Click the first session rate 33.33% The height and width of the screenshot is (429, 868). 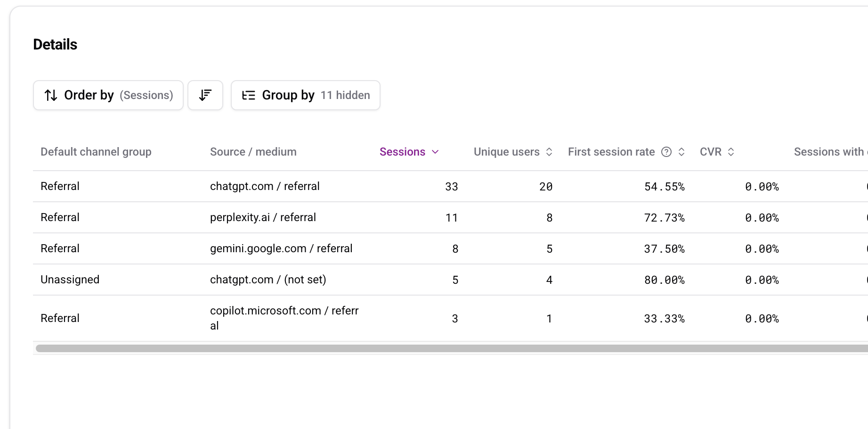665,319
